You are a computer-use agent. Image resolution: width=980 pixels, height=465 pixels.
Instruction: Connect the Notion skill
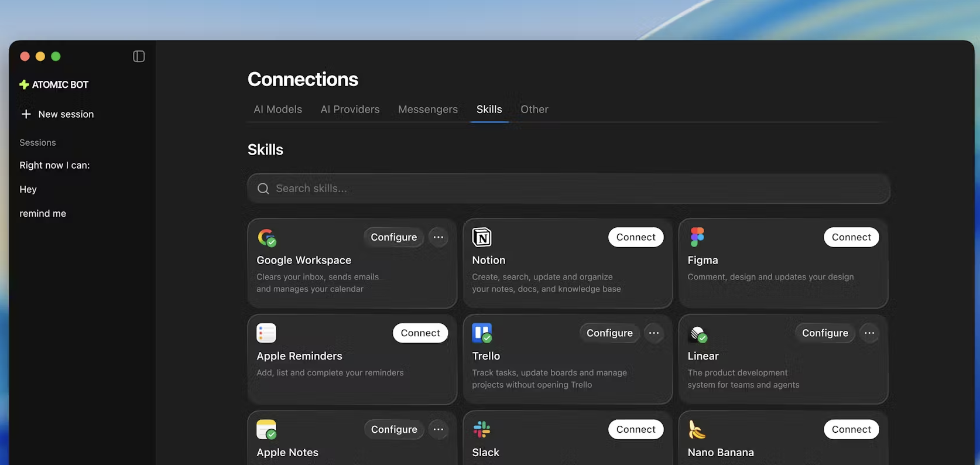pos(636,237)
